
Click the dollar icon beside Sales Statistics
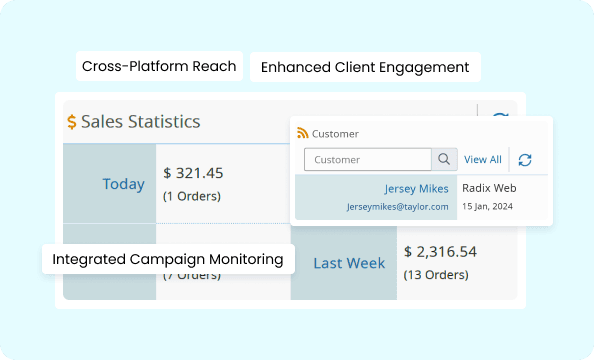click(x=72, y=122)
